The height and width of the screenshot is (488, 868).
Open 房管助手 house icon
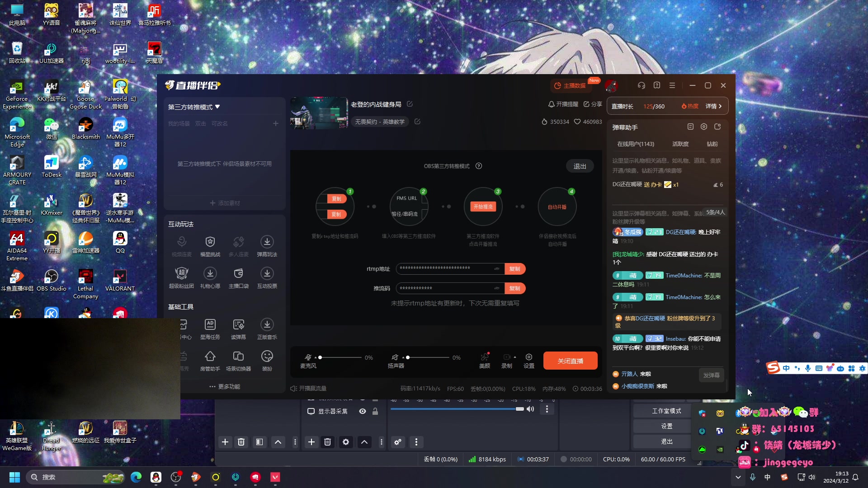click(210, 361)
